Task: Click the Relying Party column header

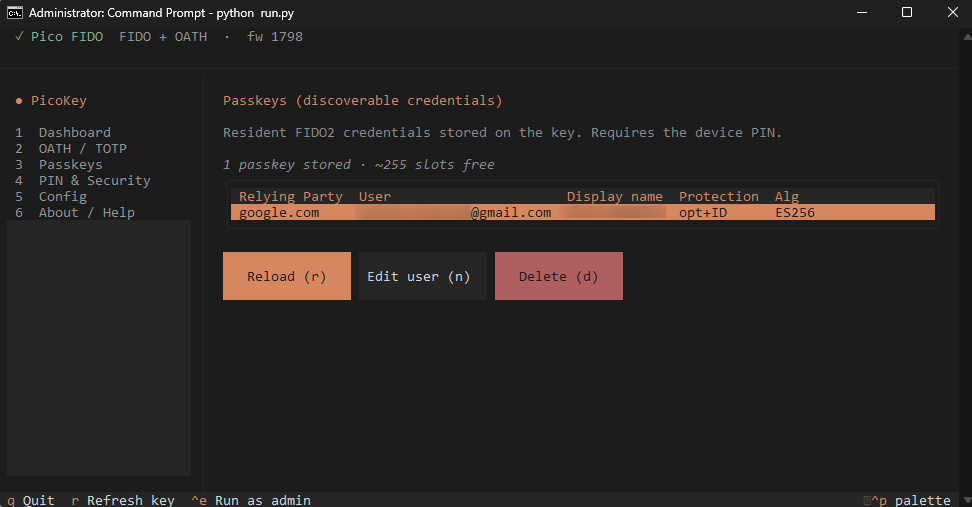Action: point(291,196)
